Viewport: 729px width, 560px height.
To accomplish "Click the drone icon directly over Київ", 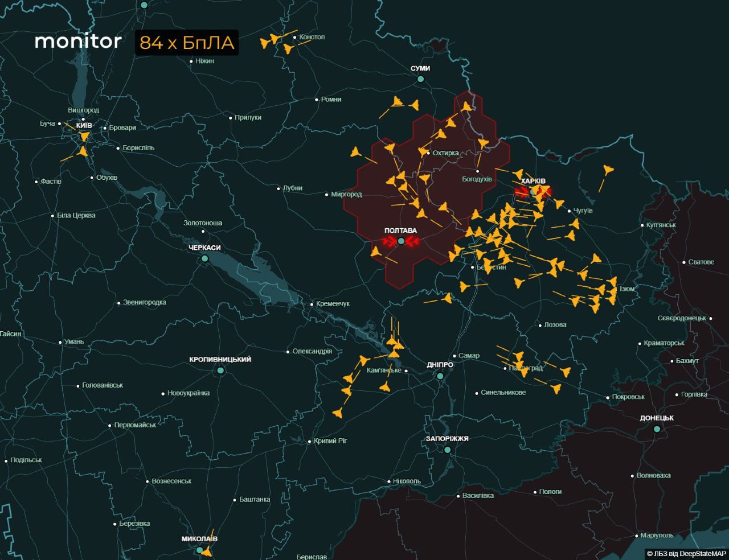I will 84,137.
